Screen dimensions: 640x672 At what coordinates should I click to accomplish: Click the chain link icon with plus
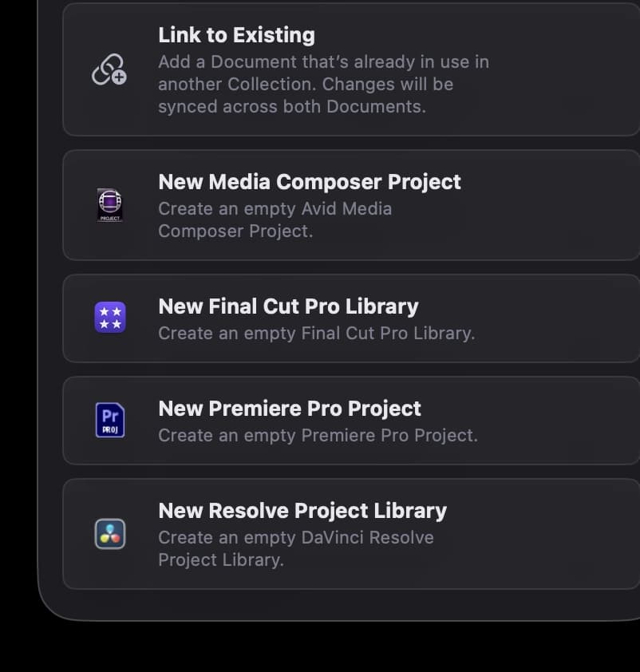[109, 70]
